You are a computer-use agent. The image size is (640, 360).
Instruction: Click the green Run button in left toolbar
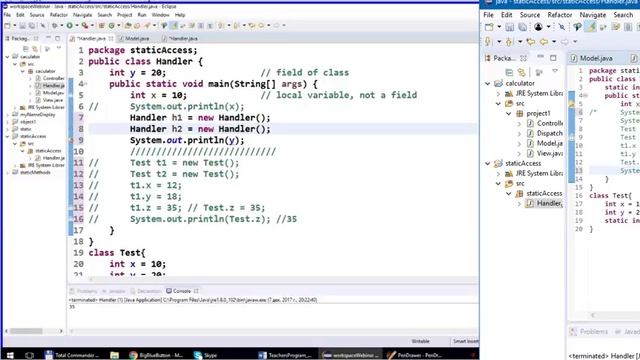tap(70, 25)
